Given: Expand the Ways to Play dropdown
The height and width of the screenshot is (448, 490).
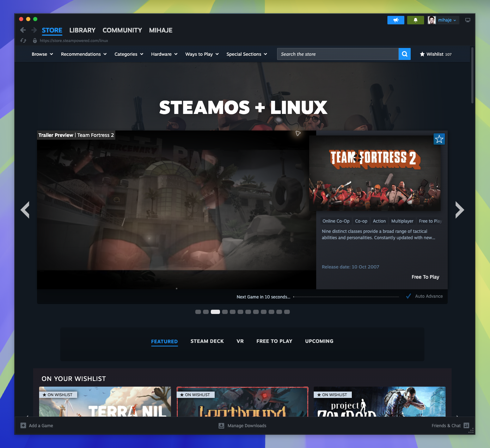Looking at the screenshot, I should point(202,54).
